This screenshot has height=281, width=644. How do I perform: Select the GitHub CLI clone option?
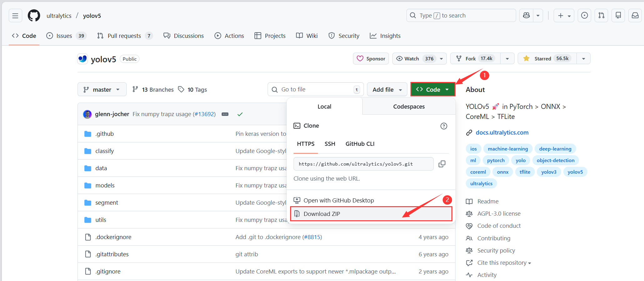click(x=360, y=144)
